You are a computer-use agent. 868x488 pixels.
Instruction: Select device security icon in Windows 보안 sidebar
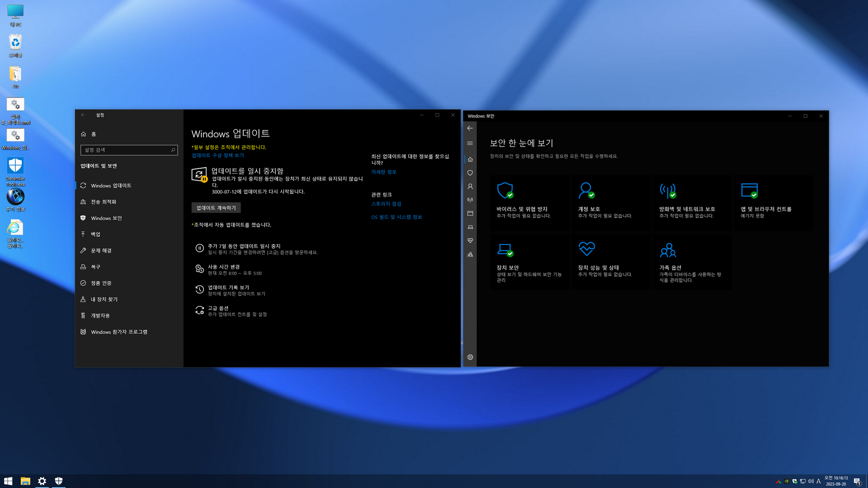click(470, 227)
